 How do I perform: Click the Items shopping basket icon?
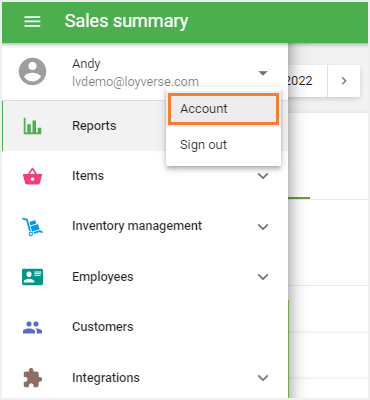coord(32,176)
